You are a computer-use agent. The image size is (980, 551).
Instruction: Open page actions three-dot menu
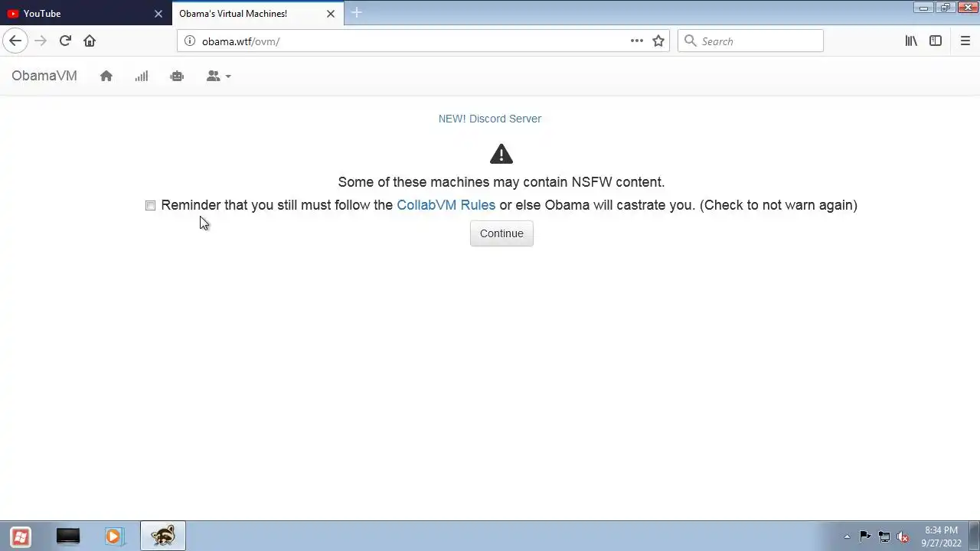[637, 41]
